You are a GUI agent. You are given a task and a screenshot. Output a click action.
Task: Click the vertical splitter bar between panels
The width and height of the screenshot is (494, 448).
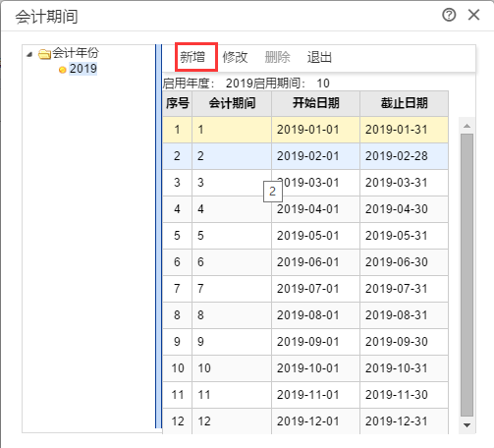158,236
